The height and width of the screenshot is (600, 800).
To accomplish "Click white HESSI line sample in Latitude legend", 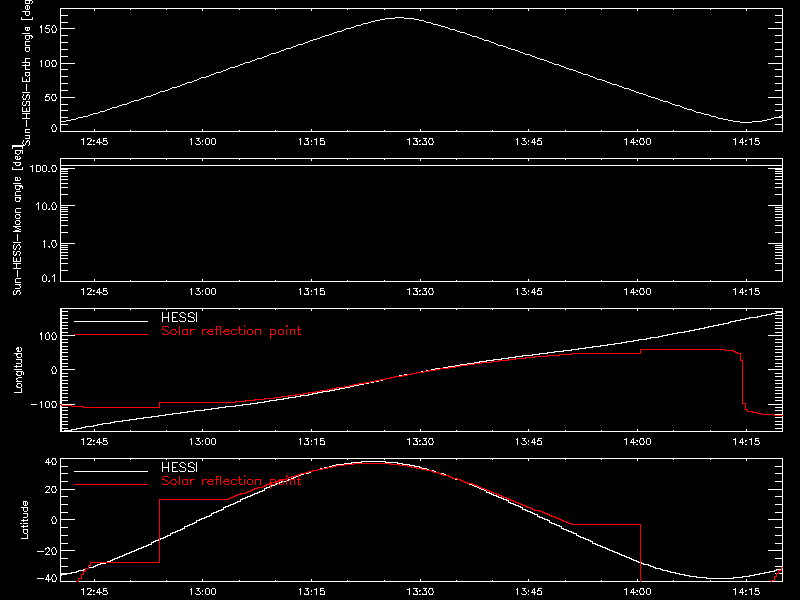I will [x=111, y=471].
